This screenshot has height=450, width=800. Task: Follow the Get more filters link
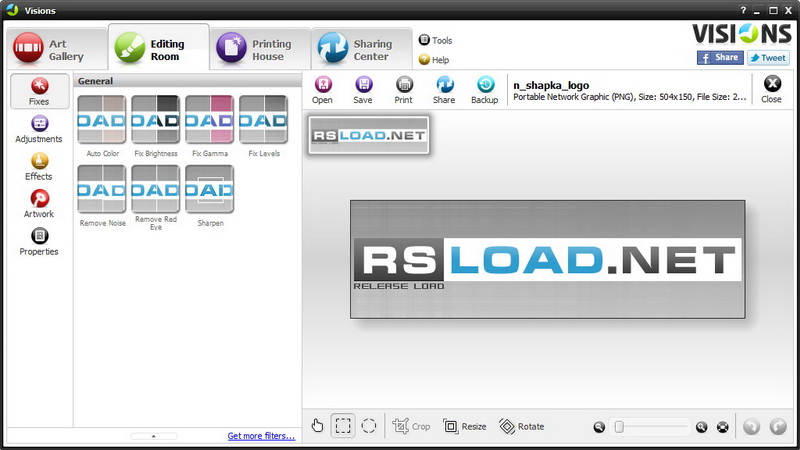[x=261, y=436]
